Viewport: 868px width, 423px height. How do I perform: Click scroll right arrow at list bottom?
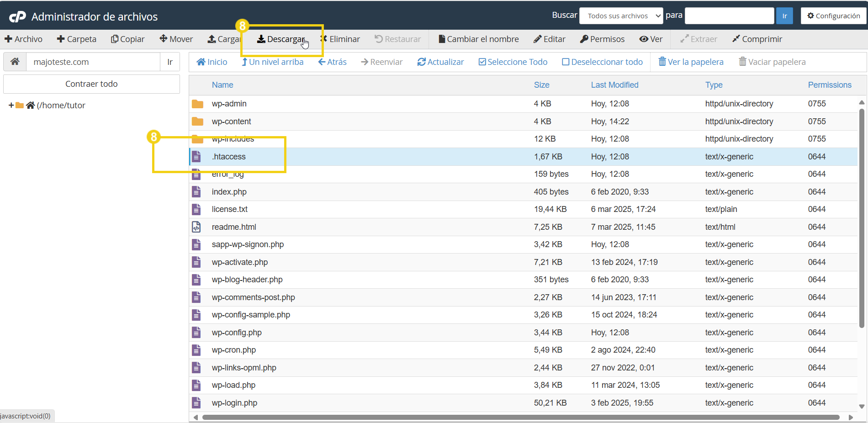click(x=851, y=417)
